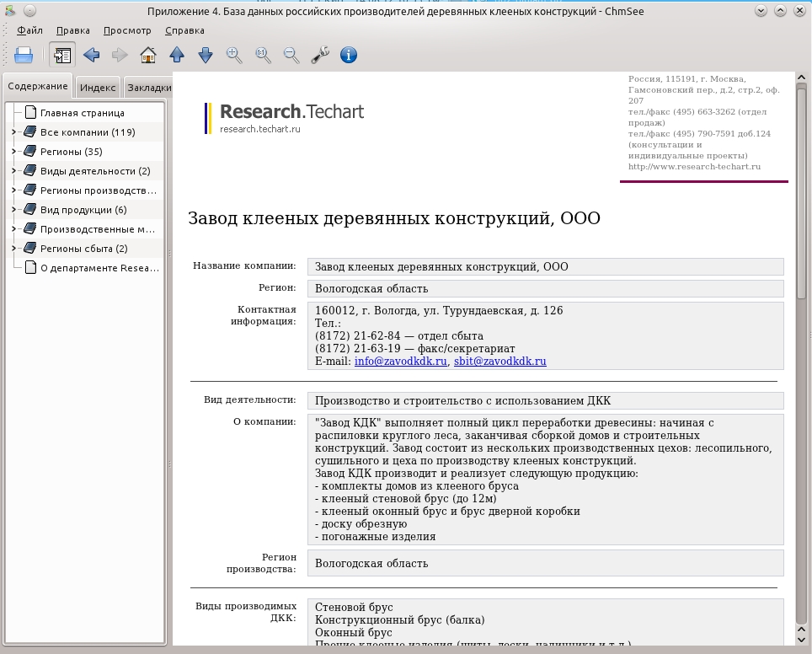The image size is (812, 654).
Task: Open the Просмотр menu
Action: pyautogui.click(x=127, y=30)
